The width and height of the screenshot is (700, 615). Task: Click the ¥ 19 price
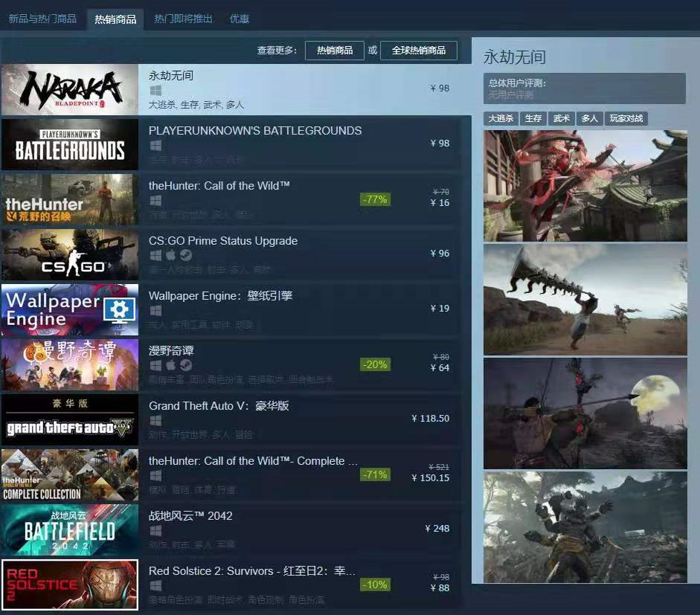click(440, 309)
